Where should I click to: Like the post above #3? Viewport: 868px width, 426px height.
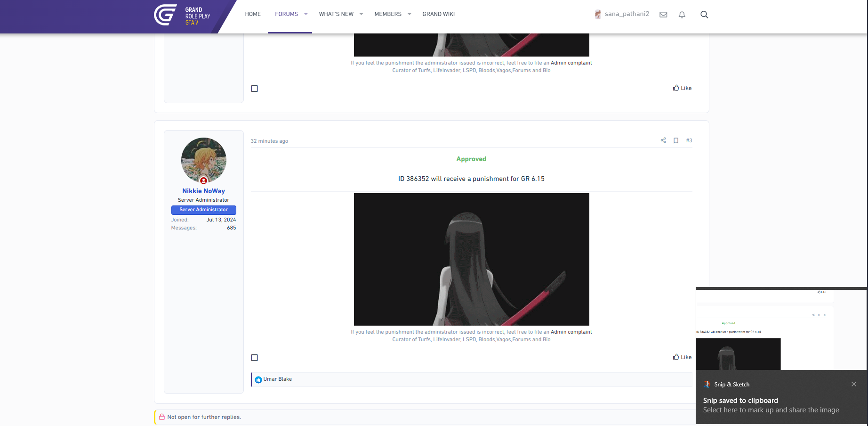pos(683,88)
